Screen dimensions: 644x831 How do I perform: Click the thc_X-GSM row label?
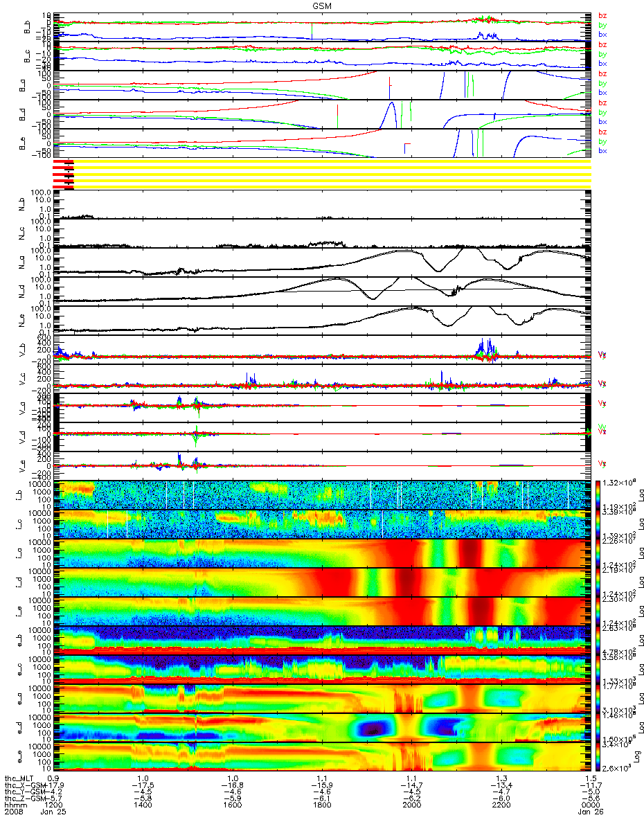[25, 785]
